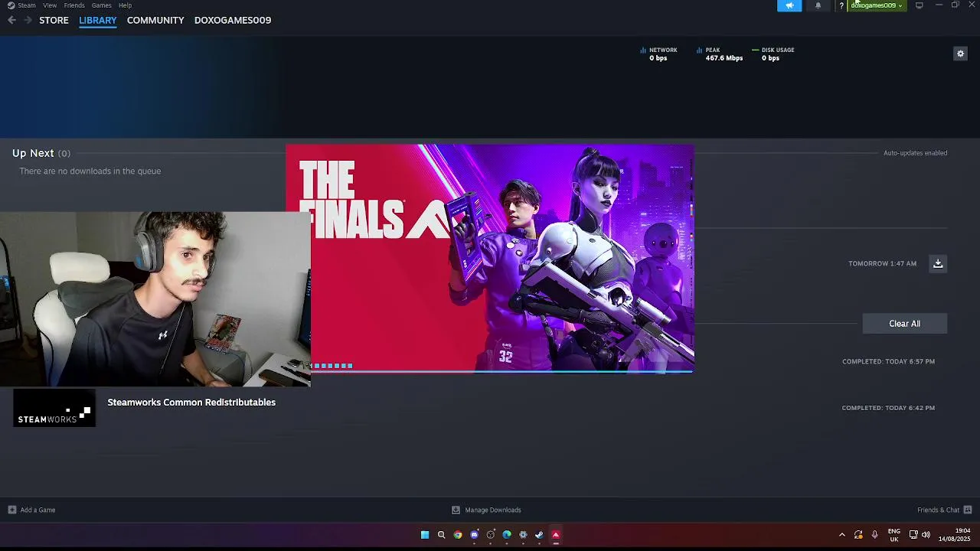Open the volume tray icon
This screenshot has height=551, width=980.
tap(926, 535)
